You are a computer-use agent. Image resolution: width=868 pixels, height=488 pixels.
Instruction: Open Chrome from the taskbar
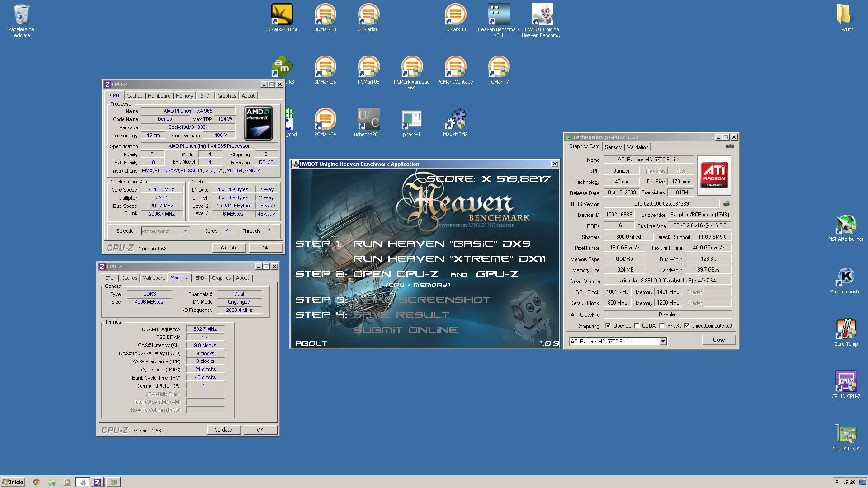point(37,482)
